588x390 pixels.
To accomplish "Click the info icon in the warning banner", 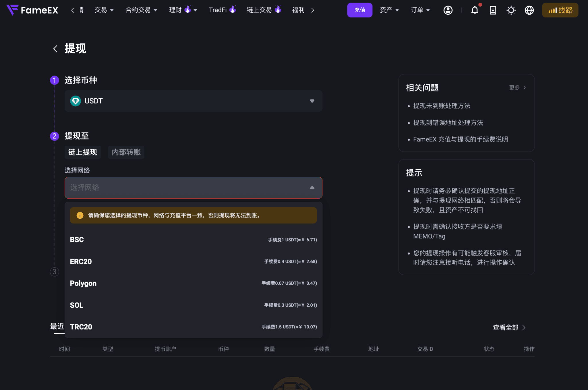I will click(80, 216).
